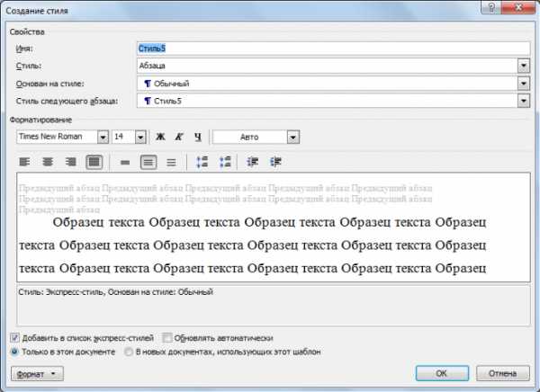The image size is (540, 392).
Task: Select 'В новых документах' radio option
Action: [x=130, y=352]
